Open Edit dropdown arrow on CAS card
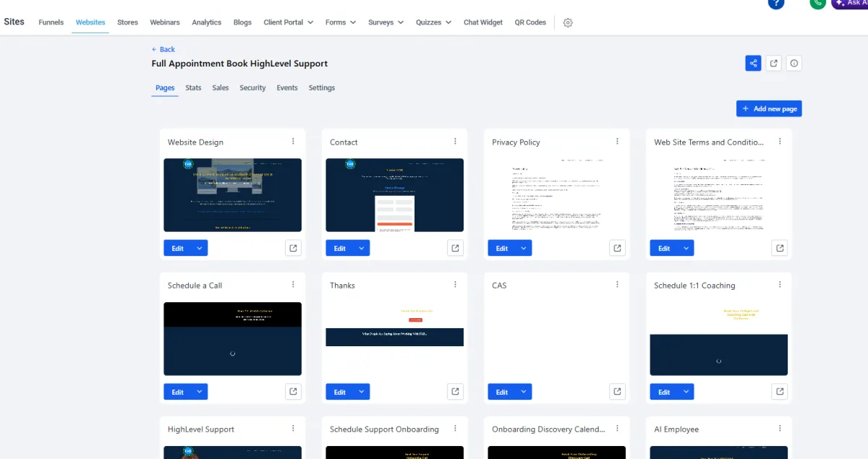The image size is (868, 459). (x=524, y=392)
